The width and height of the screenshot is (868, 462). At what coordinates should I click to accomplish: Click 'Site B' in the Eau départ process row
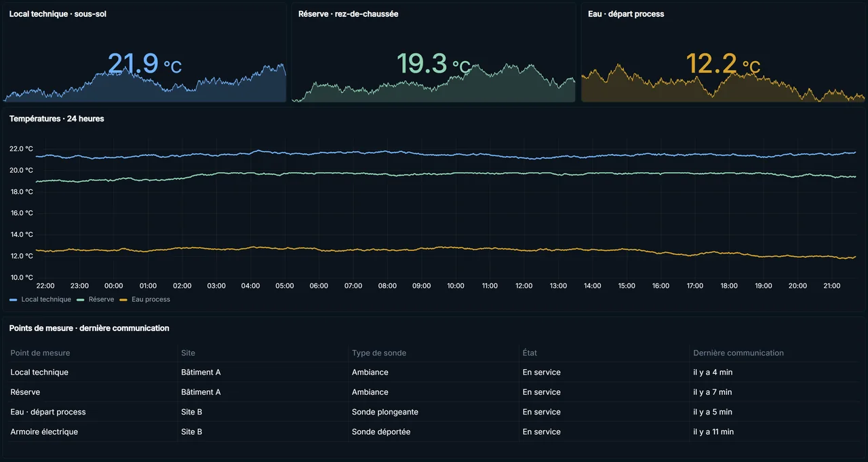click(192, 412)
